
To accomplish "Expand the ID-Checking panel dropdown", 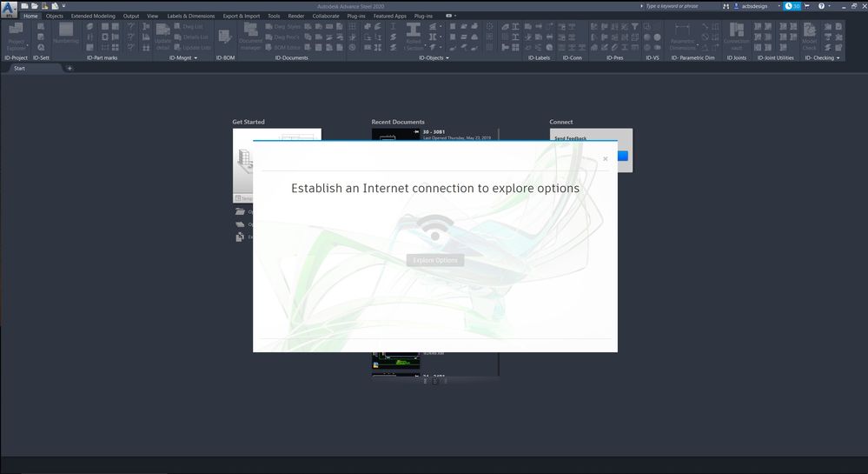I will tap(838, 58).
